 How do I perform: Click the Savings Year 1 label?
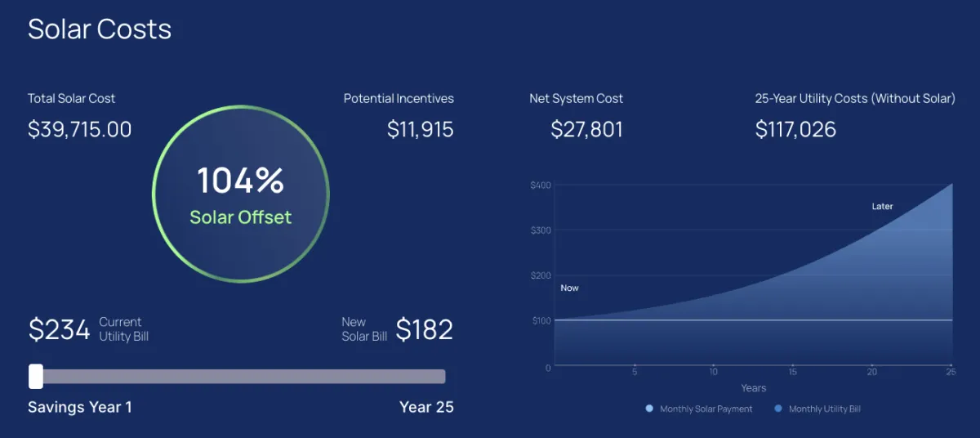80,407
